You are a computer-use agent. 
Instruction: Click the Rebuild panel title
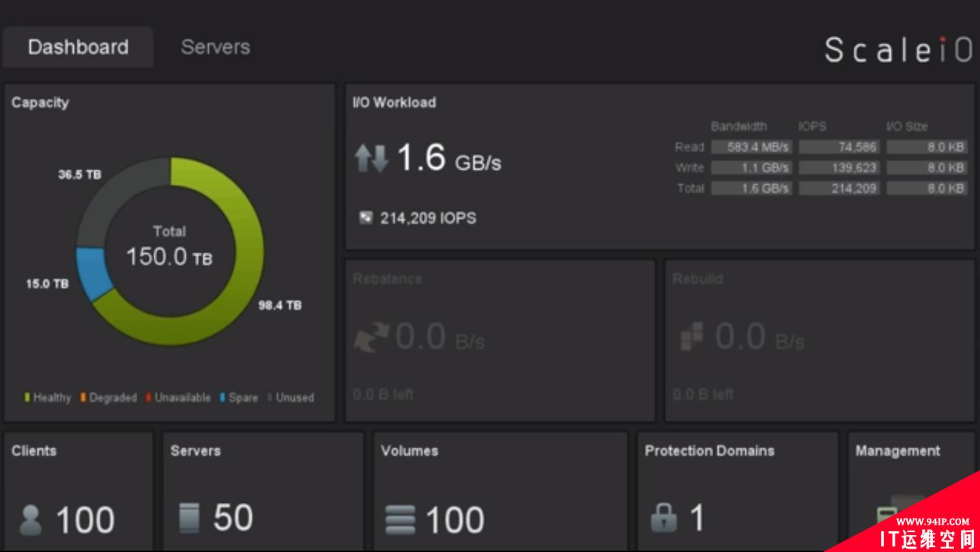coord(697,279)
